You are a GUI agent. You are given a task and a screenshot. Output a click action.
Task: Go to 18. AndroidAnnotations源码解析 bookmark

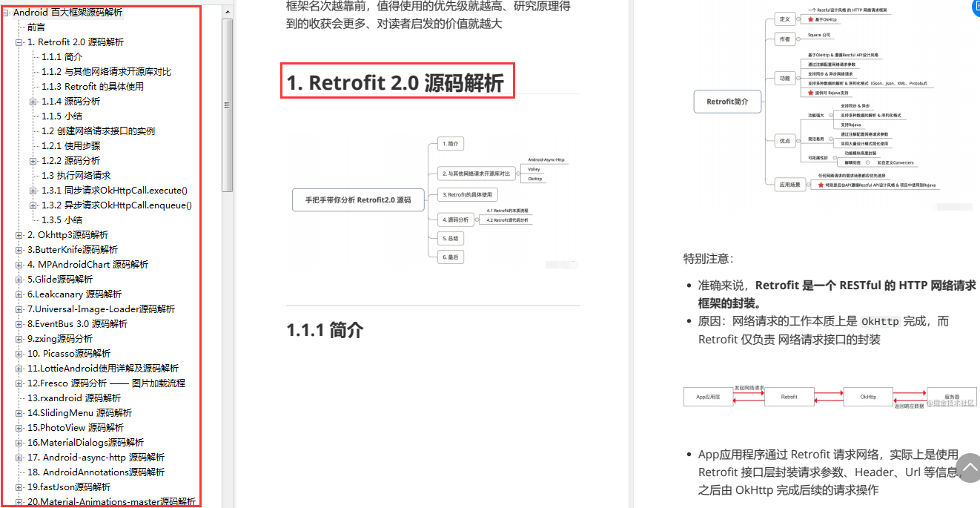(96, 472)
